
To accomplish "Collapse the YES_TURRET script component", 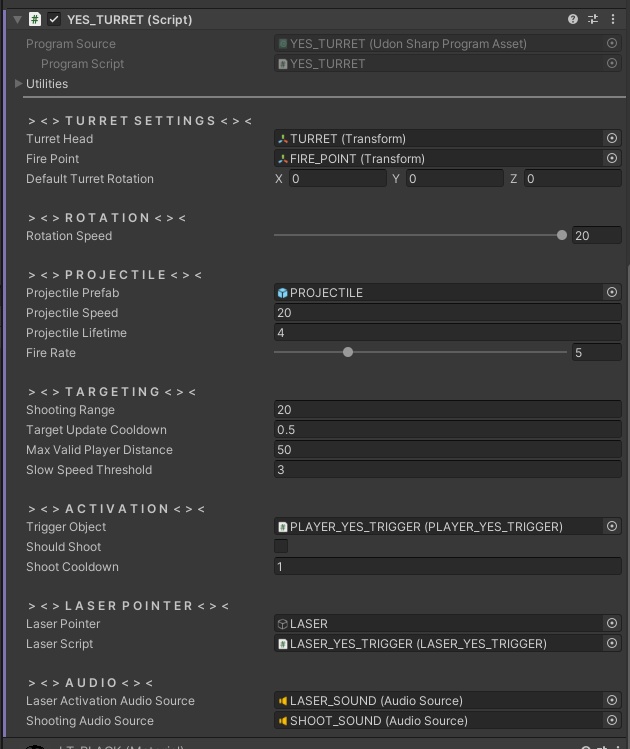I will 17,19.
